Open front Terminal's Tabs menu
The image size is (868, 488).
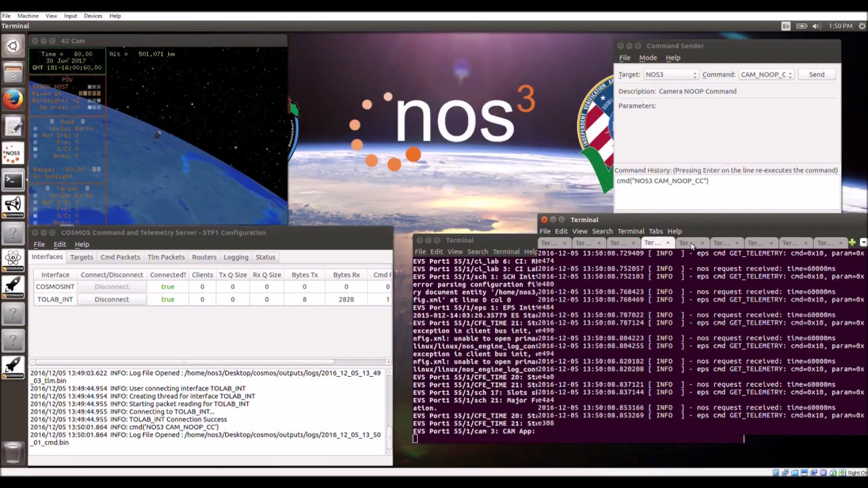[x=656, y=231]
